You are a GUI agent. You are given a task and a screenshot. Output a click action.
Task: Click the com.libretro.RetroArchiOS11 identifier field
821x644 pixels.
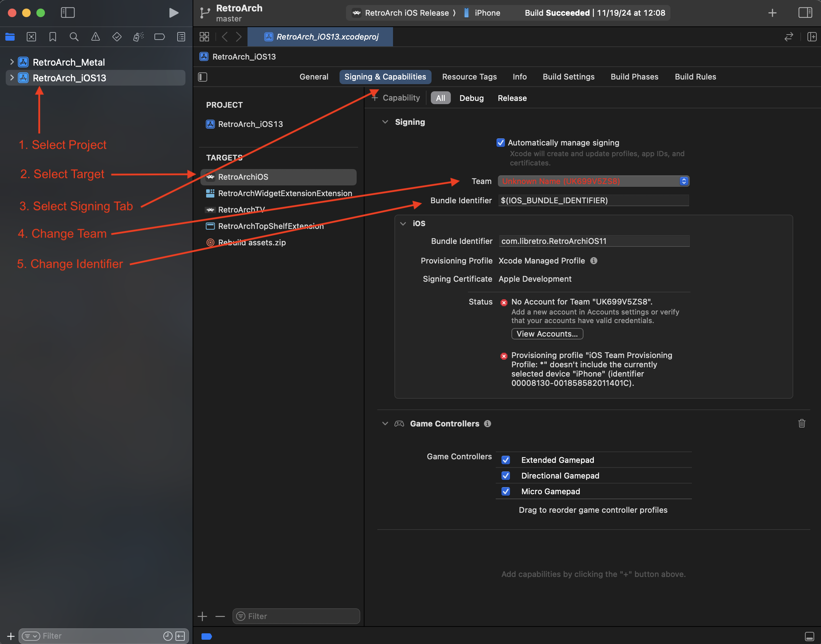coord(594,241)
